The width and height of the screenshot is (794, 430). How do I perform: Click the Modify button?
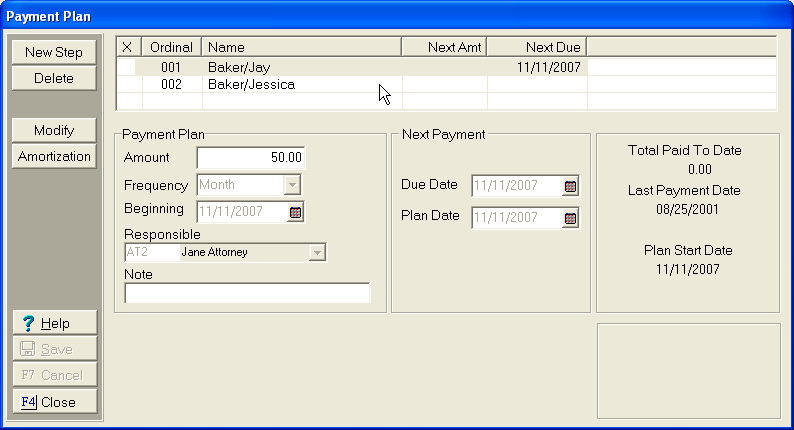tap(54, 131)
